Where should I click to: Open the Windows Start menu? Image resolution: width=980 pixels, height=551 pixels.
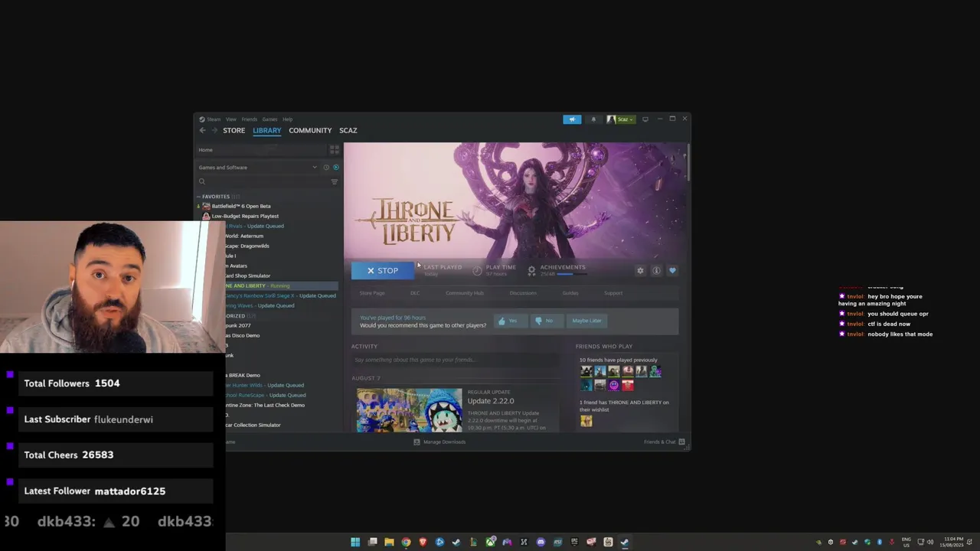[355, 542]
